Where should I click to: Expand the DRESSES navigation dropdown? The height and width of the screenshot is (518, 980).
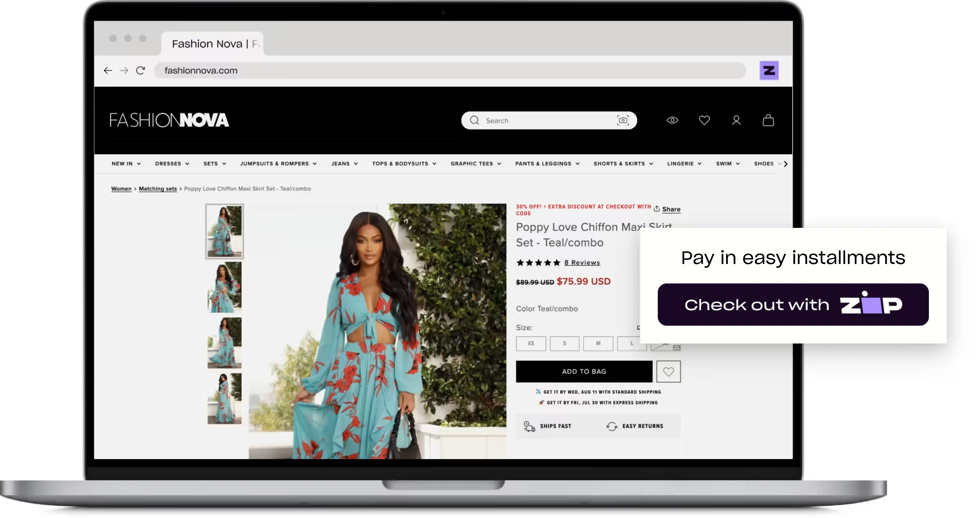coord(171,163)
